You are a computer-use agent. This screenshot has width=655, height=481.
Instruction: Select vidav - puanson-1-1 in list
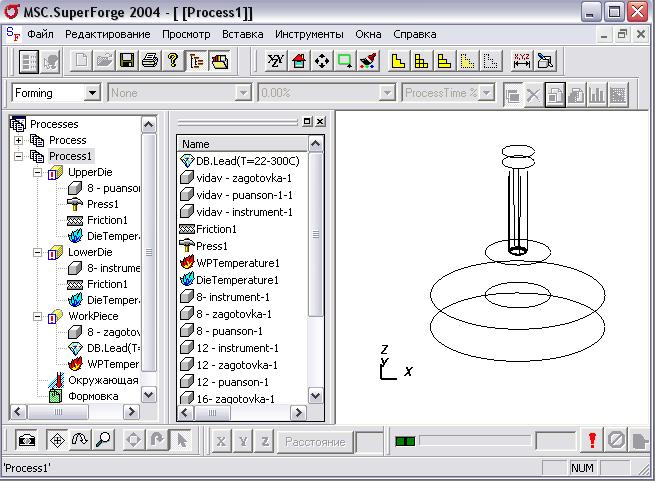pos(244,195)
